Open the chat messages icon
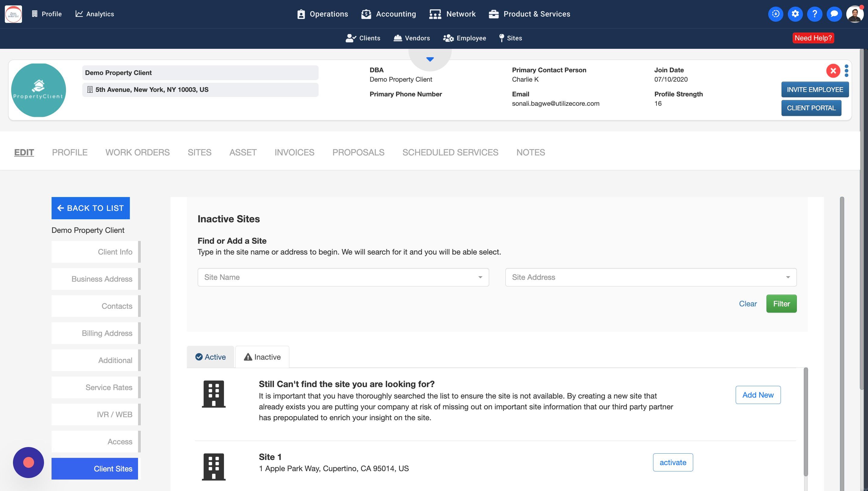Screen dimensions: 868x491 [x=834, y=14]
